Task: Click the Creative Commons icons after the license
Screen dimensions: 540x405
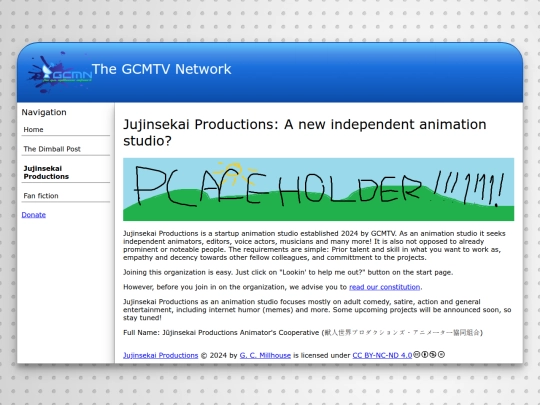Action: click(x=429, y=354)
